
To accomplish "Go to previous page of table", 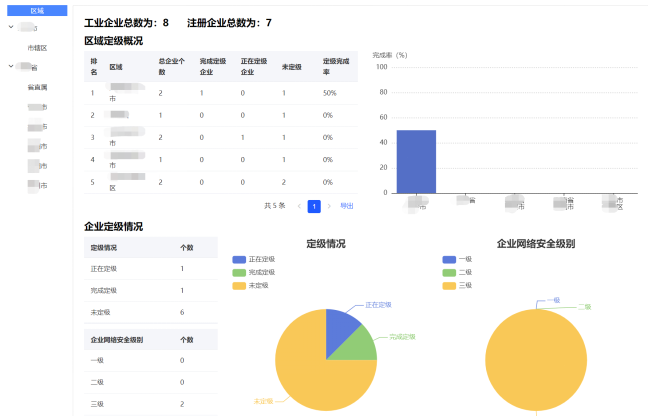I will [298, 206].
